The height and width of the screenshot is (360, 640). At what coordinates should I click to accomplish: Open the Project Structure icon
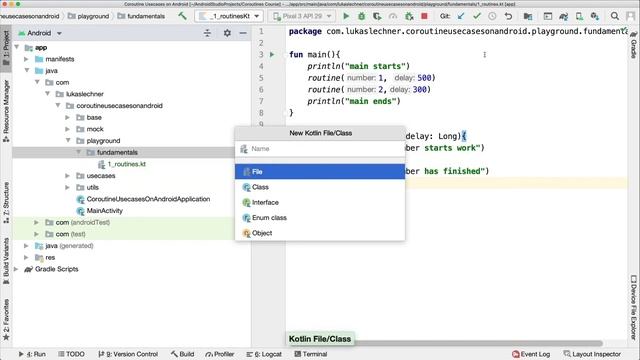[528, 16]
